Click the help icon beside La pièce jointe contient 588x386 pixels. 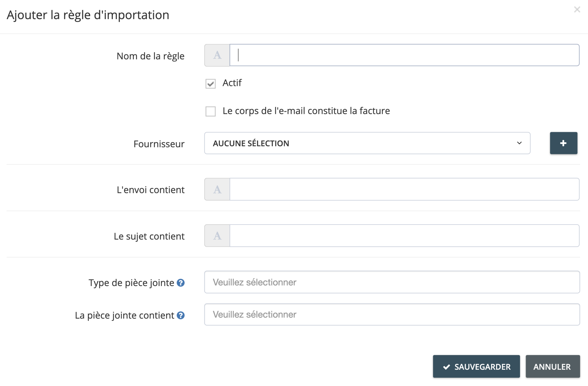coord(181,315)
